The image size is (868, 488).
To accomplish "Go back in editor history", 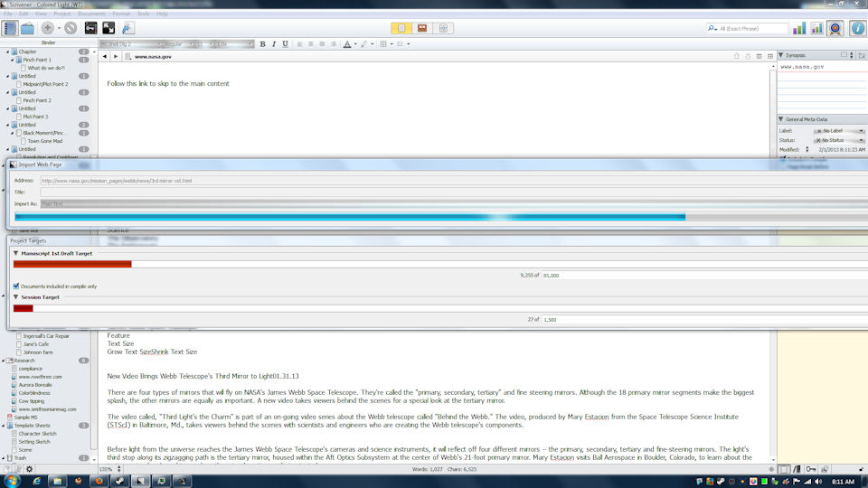I will [x=105, y=56].
